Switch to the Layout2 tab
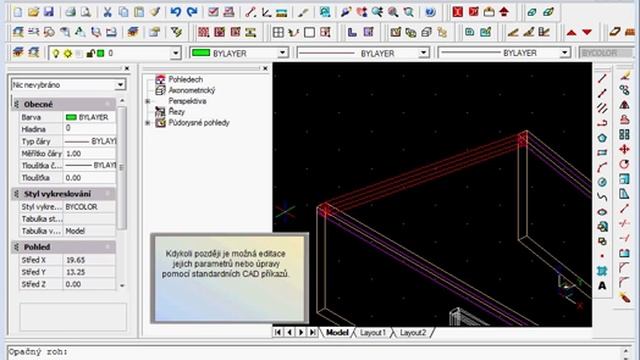Image resolution: width=640 pixels, height=360 pixels. click(413, 333)
